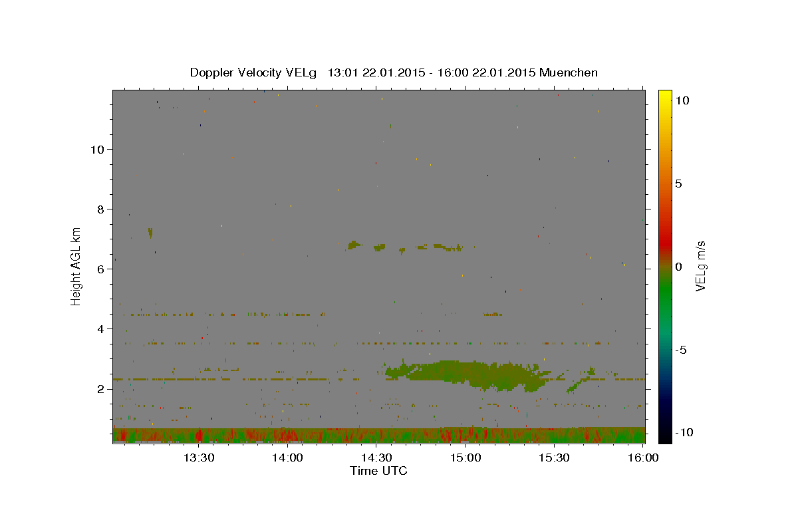Click the 14:30 time tick label
Screen dimensions: 798x532
click(376, 458)
